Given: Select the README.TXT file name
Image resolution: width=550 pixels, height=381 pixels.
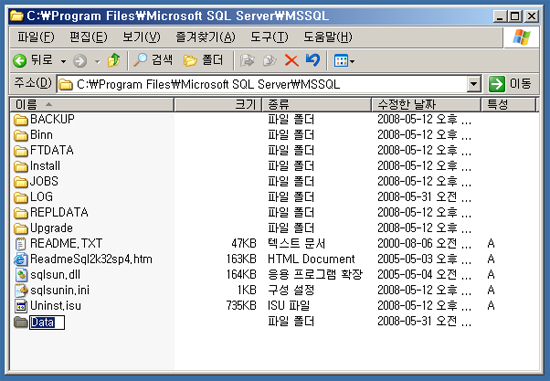Looking at the screenshot, I should pyautogui.click(x=66, y=243).
